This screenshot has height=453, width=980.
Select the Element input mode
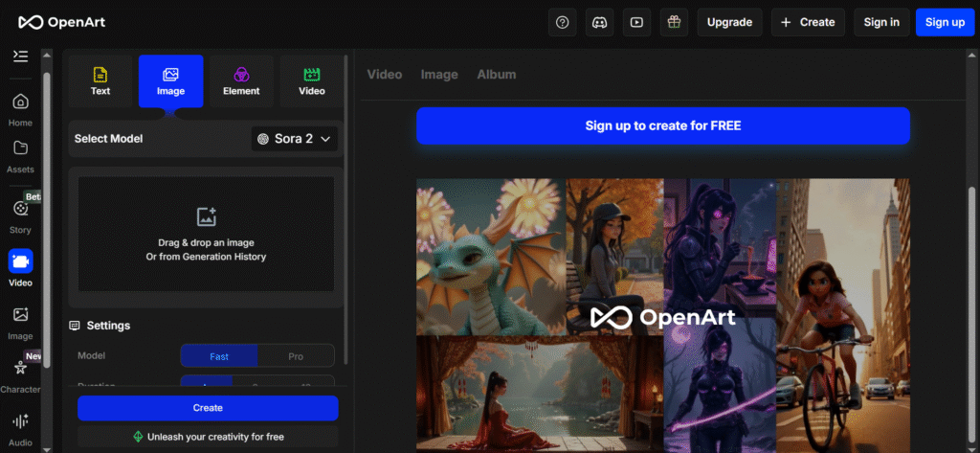pyautogui.click(x=241, y=80)
